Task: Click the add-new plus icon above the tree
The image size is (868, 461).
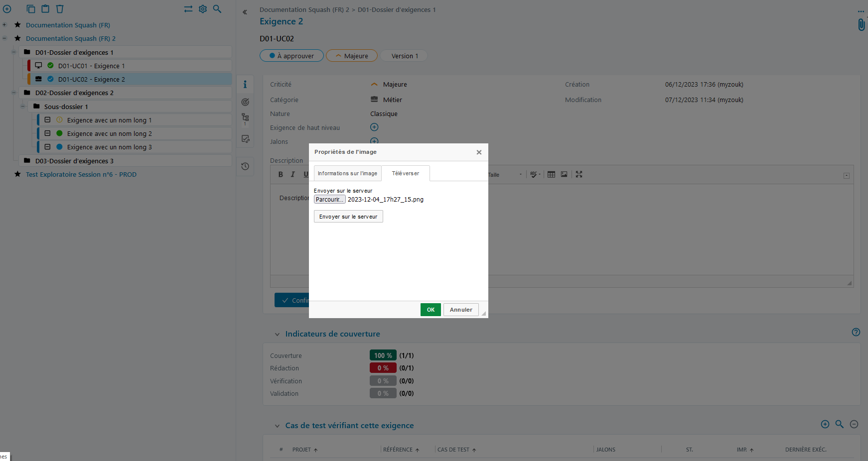Action: pyautogui.click(x=7, y=9)
